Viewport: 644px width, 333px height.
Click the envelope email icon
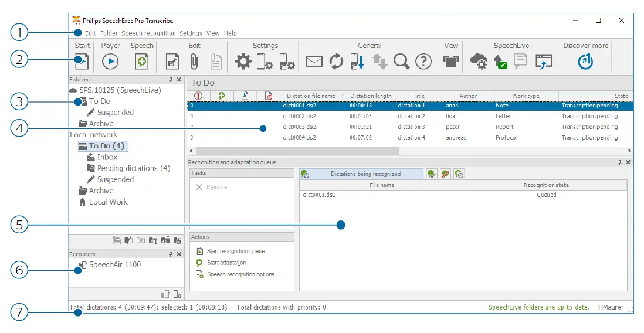point(314,61)
